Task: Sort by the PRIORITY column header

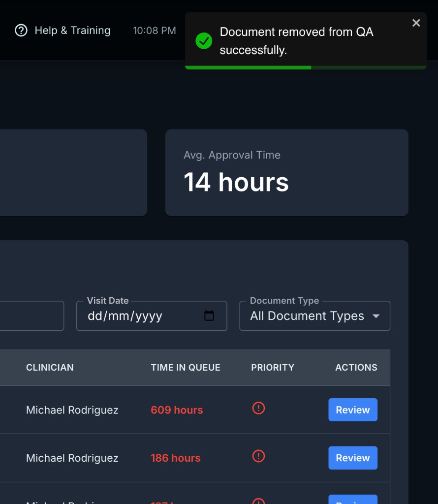Action: point(273,367)
